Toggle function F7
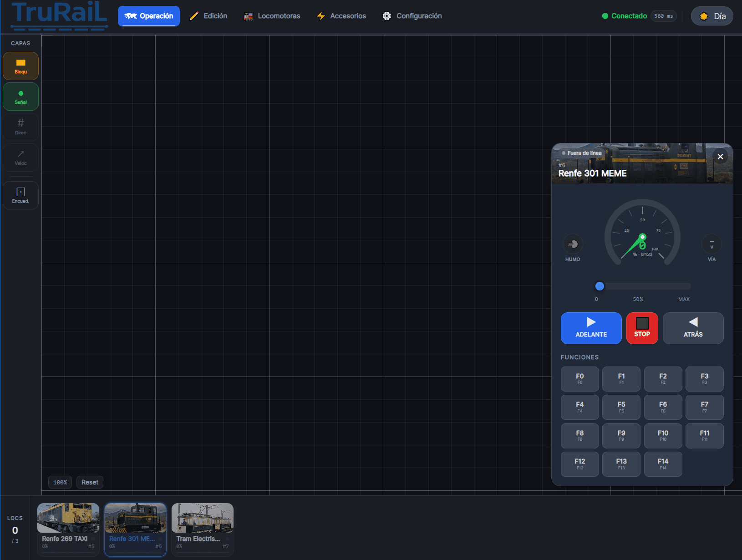 coord(704,407)
